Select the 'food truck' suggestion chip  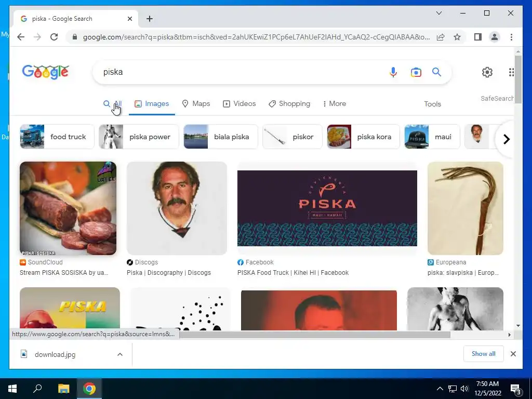click(57, 137)
